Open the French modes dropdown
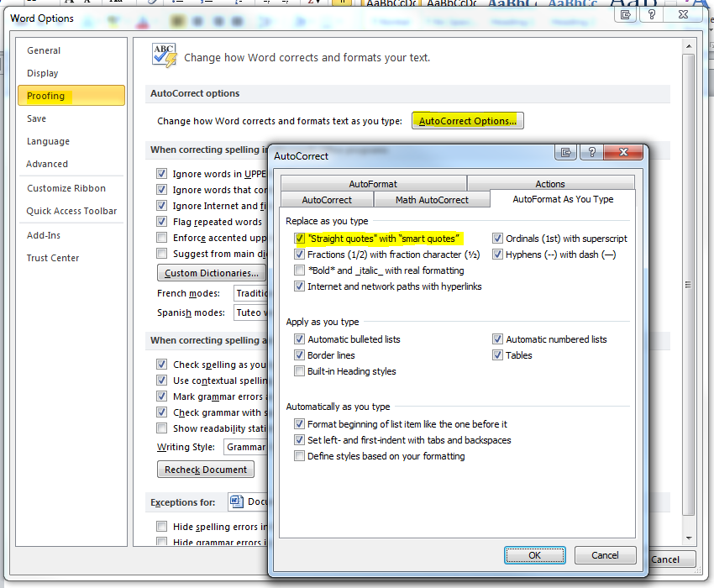 [251, 293]
